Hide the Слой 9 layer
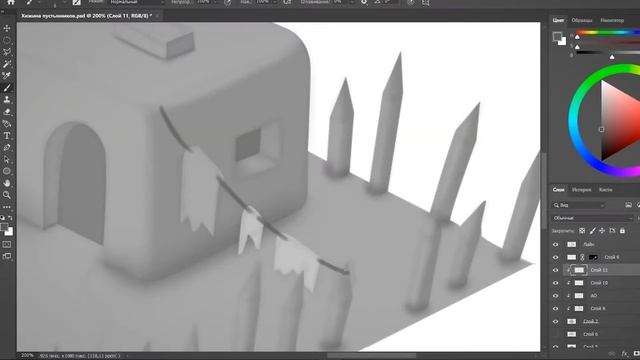Image resolution: width=640 pixels, height=360 pixels. [x=556, y=257]
